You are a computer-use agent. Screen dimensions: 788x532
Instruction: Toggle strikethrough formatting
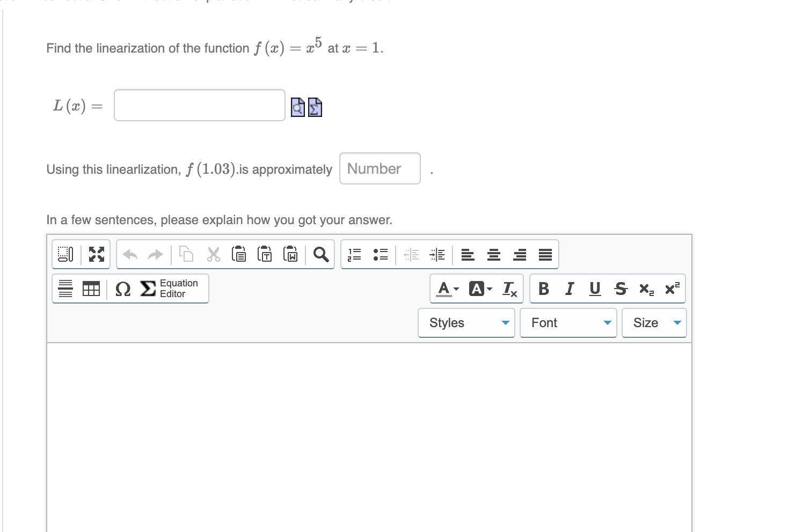click(x=621, y=289)
